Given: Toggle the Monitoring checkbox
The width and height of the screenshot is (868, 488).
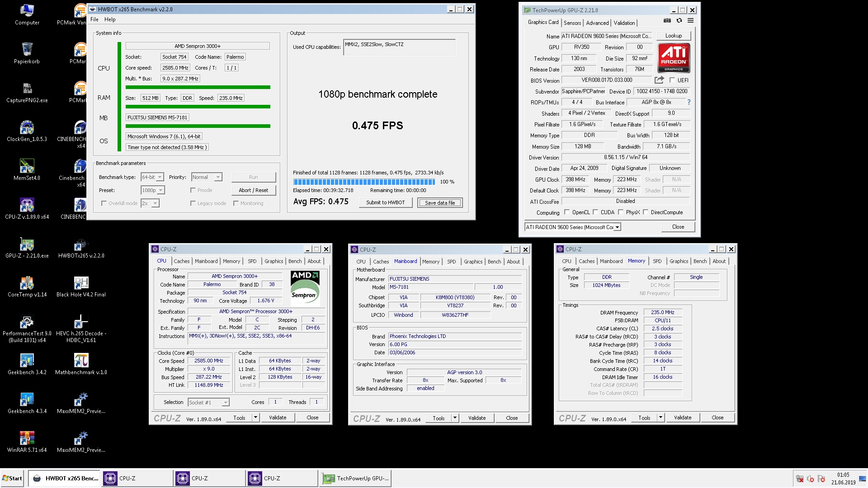Looking at the screenshot, I should pyautogui.click(x=236, y=203).
